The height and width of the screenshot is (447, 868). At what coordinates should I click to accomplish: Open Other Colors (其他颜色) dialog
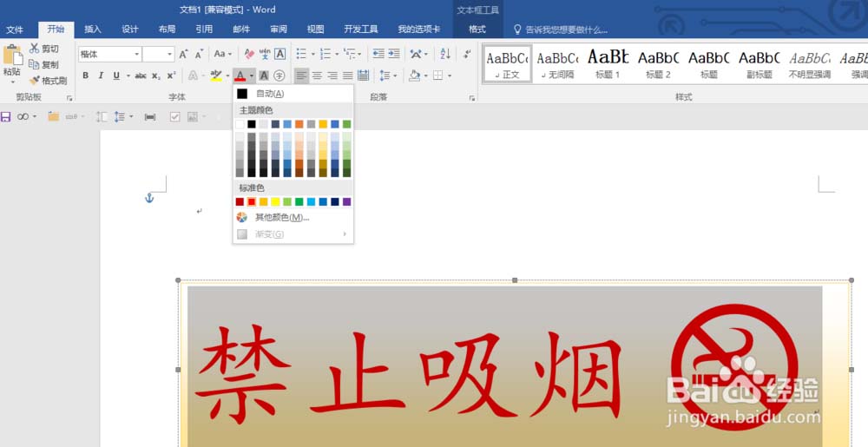293,217
